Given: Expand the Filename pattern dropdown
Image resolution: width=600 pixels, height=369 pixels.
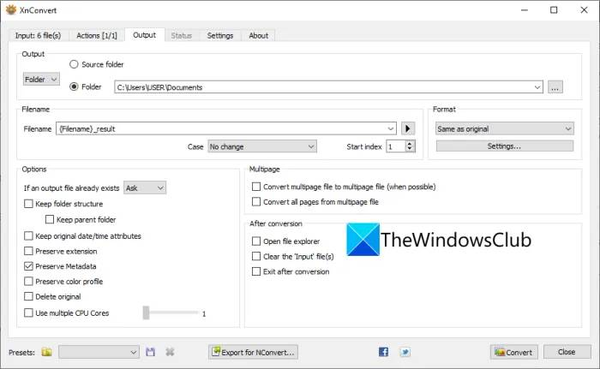Looking at the screenshot, I should tap(390, 129).
